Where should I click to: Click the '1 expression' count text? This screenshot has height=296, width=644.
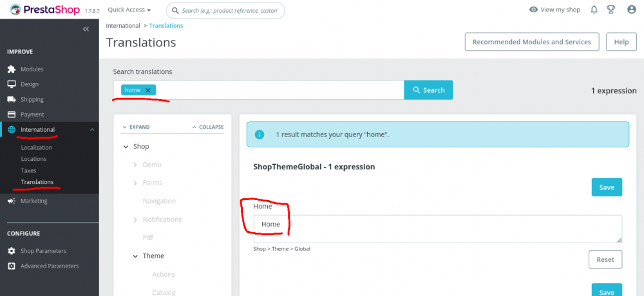(x=614, y=91)
